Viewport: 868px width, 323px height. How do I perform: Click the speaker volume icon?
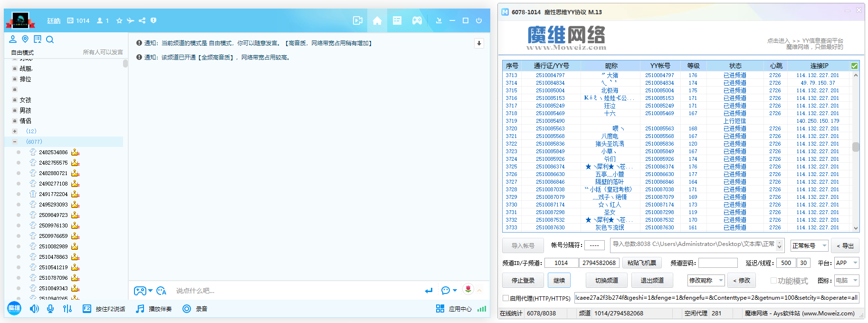(34, 309)
